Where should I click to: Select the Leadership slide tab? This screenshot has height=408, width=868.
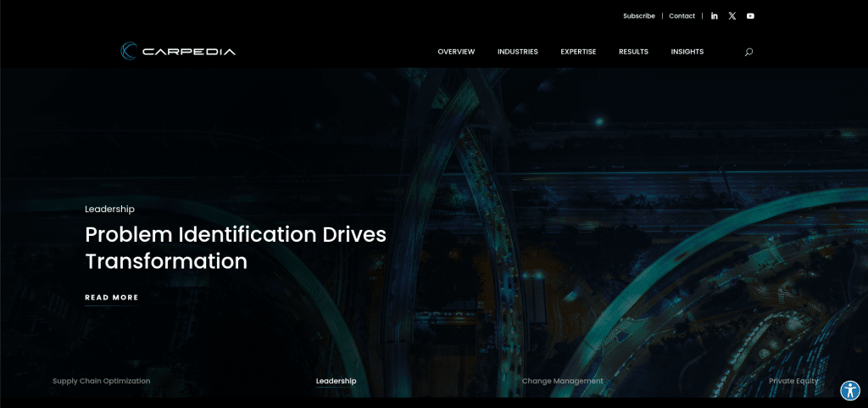336,381
